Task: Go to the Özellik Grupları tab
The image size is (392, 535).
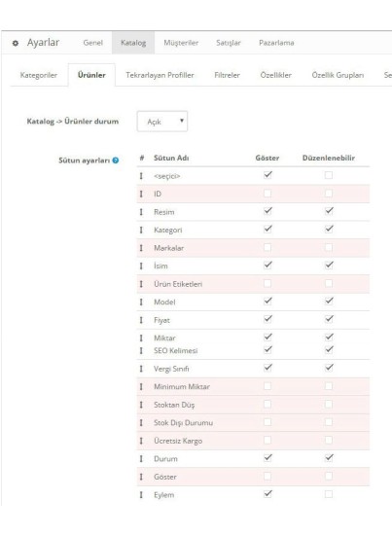Action: click(338, 75)
